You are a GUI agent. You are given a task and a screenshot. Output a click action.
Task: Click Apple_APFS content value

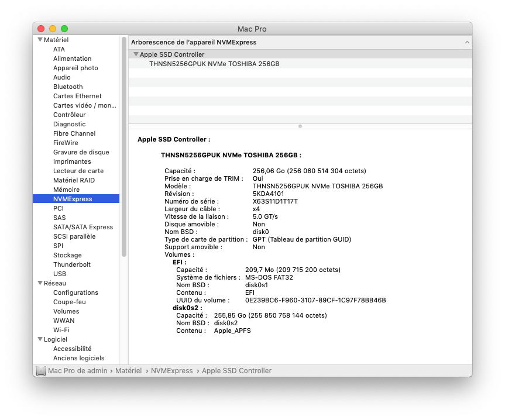click(232, 331)
